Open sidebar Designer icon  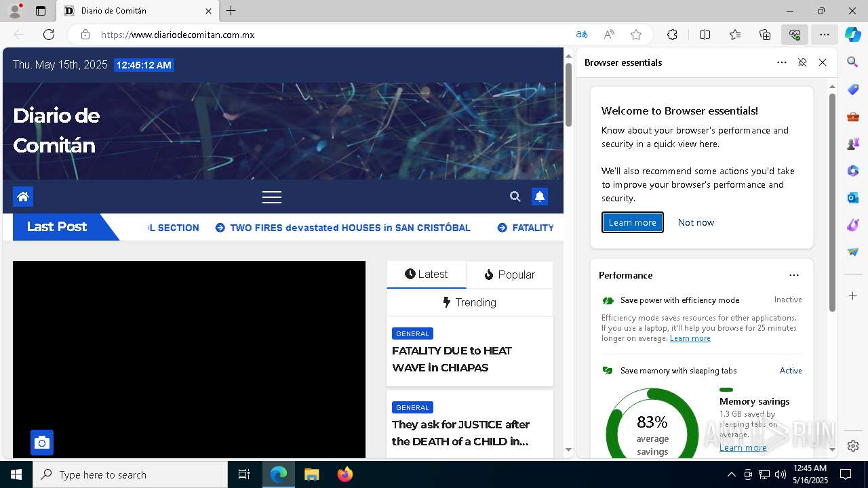(x=853, y=225)
